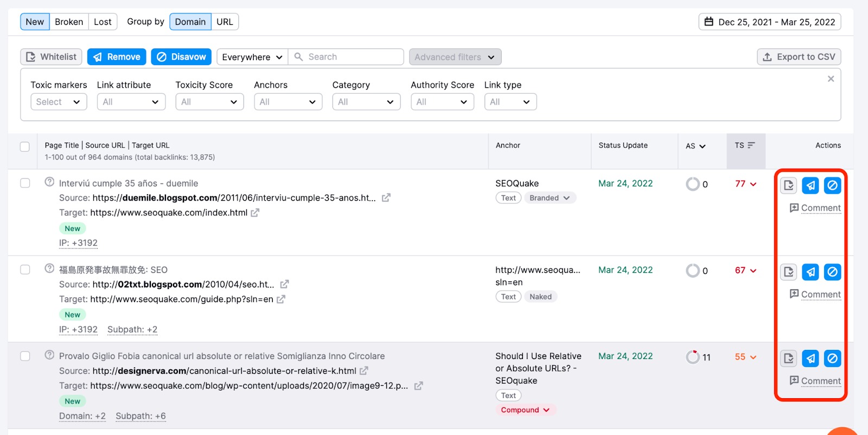Select the designerva.com row checkbox
The width and height of the screenshot is (868, 435).
(x=25, y=356)
